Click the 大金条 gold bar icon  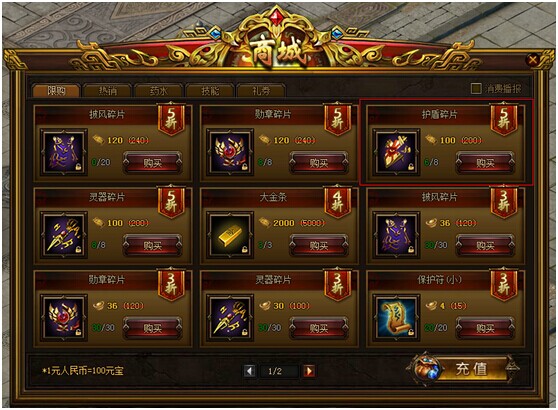pyautogui.click(x=230, y=235)
